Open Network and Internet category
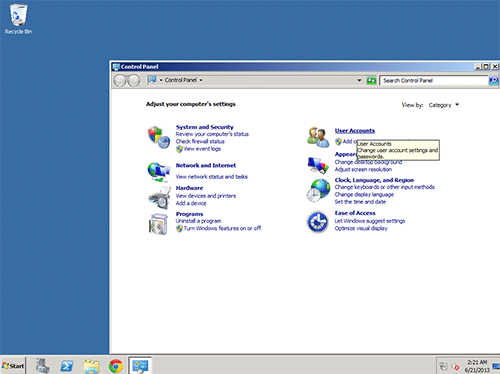The height and width of the screenshot is (374, 500). pos(206,165)
